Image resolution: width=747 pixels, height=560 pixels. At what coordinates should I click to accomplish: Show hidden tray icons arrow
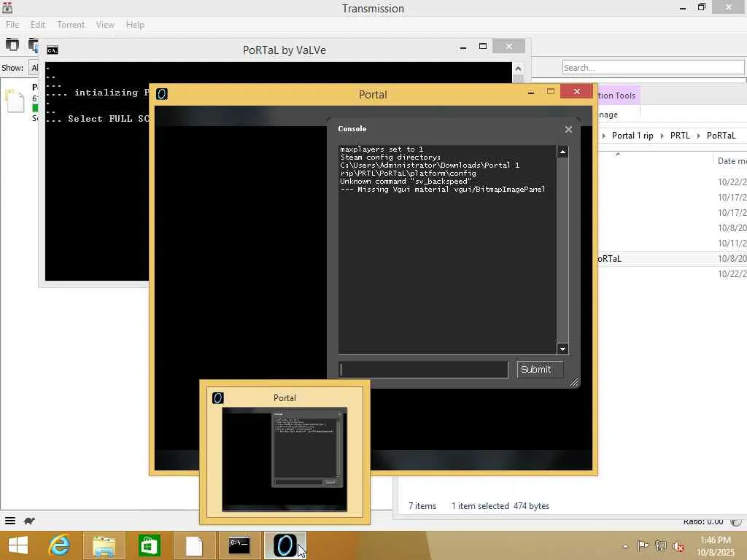coord(625,546)
